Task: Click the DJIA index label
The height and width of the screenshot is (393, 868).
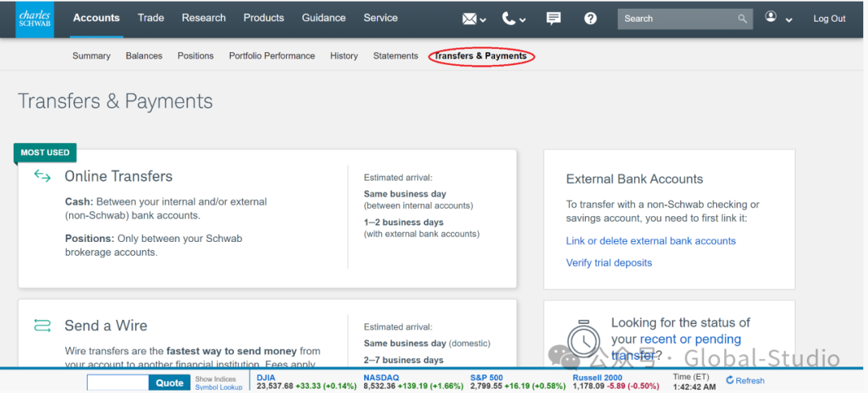Action: tap(266, 378)
